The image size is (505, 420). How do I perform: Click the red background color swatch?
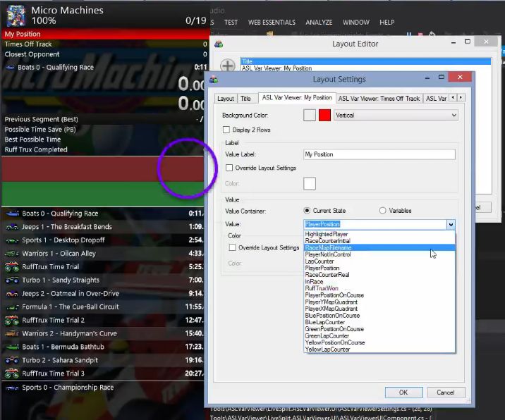(324, 116)
